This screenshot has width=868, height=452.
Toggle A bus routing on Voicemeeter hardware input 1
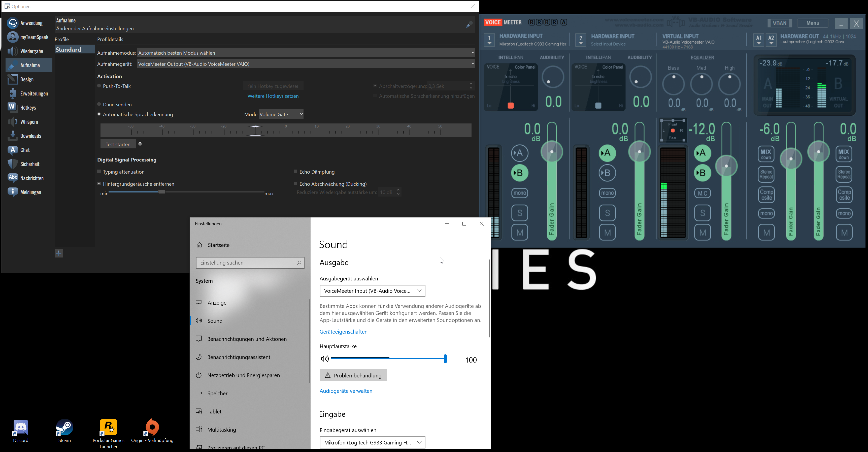(520, 153)
